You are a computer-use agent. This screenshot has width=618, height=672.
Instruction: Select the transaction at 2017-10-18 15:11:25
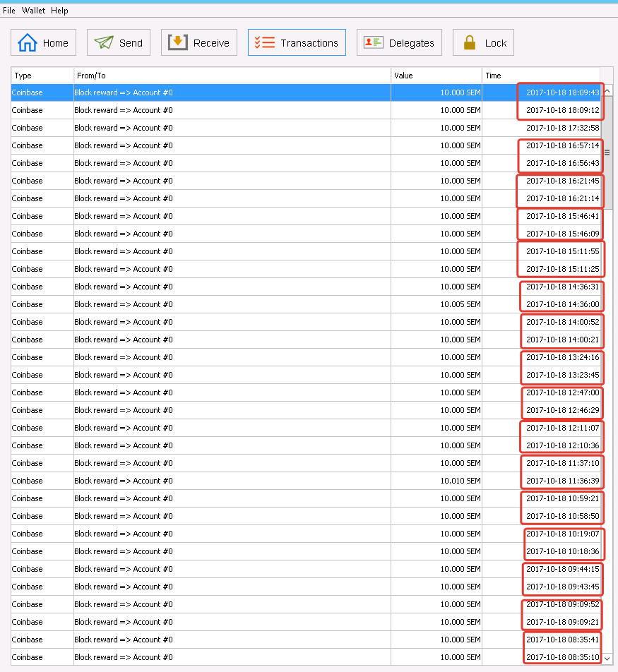305,269
